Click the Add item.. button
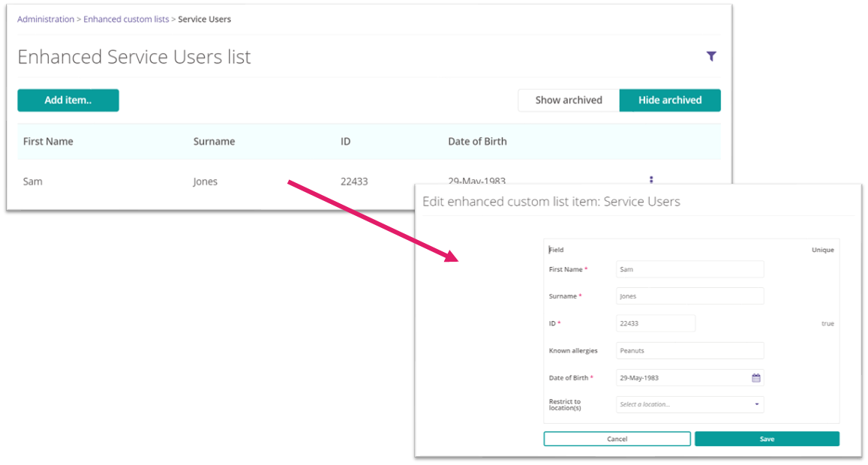 [68, 100]
